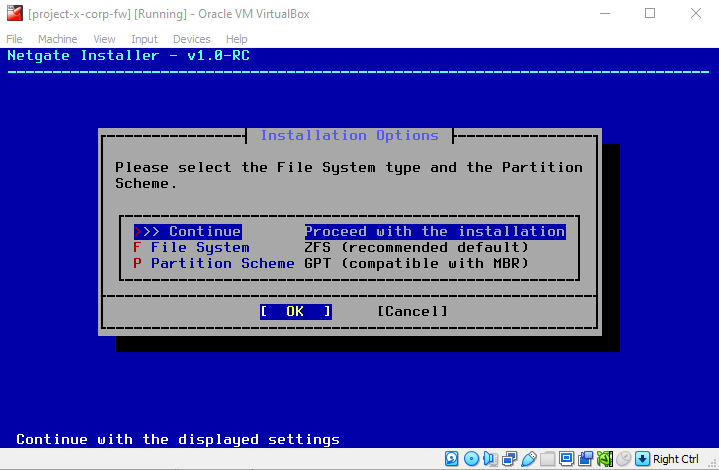The image size is (719, 470).
Task: Click the display monitor status icon
Action: (x=566, y=459)
